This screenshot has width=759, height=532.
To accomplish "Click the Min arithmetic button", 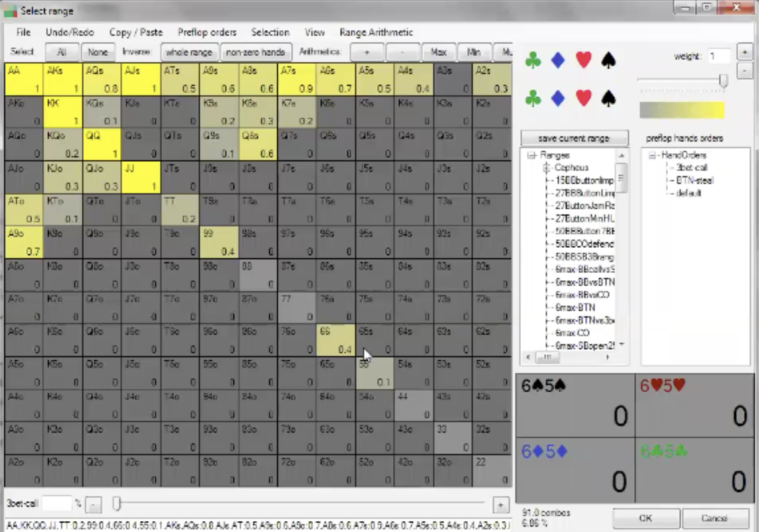I will [474, 52].
